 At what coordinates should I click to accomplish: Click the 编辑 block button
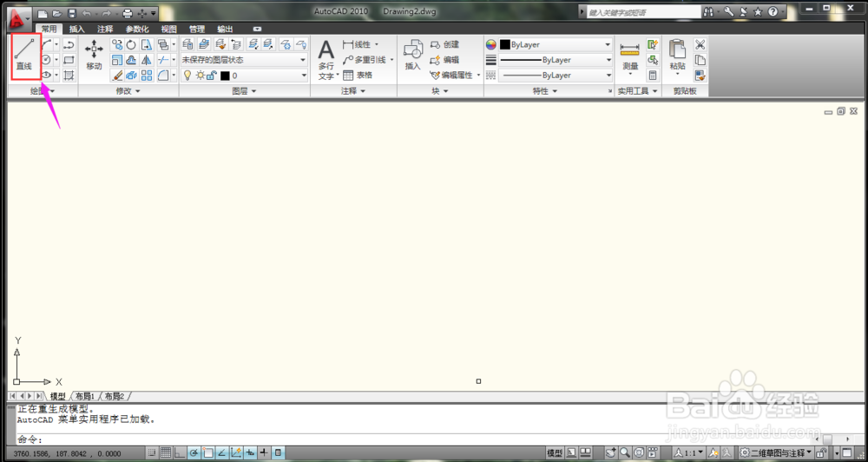(444, 60)
